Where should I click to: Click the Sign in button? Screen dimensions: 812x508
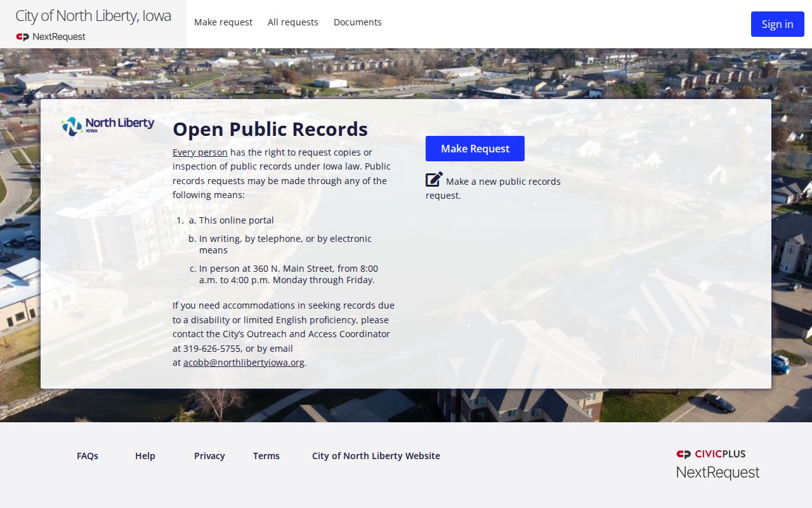pyautogui.click(x=778, y=24)
